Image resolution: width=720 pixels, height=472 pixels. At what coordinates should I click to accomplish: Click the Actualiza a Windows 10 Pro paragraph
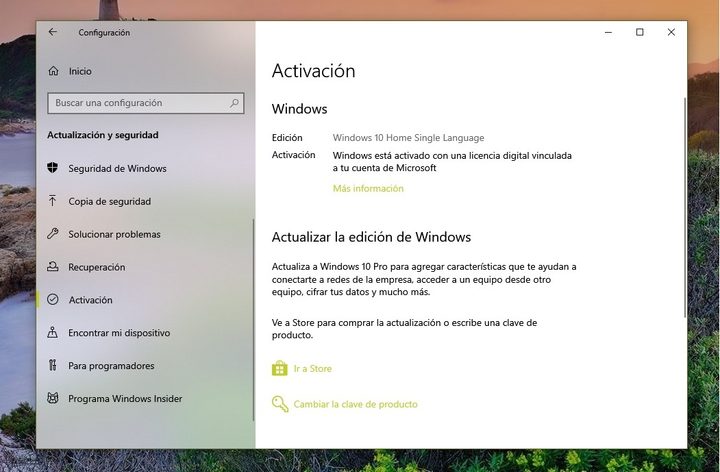(424, 279)
